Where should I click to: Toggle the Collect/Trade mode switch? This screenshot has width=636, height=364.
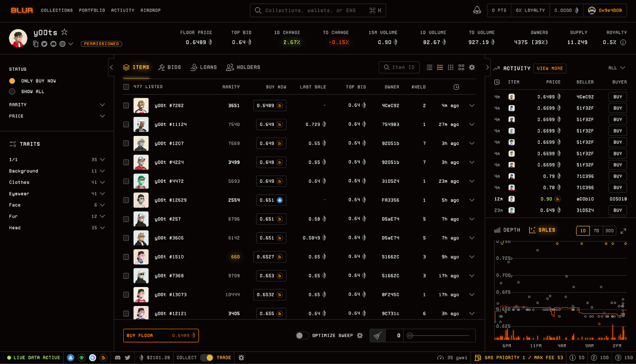point(207,358)
